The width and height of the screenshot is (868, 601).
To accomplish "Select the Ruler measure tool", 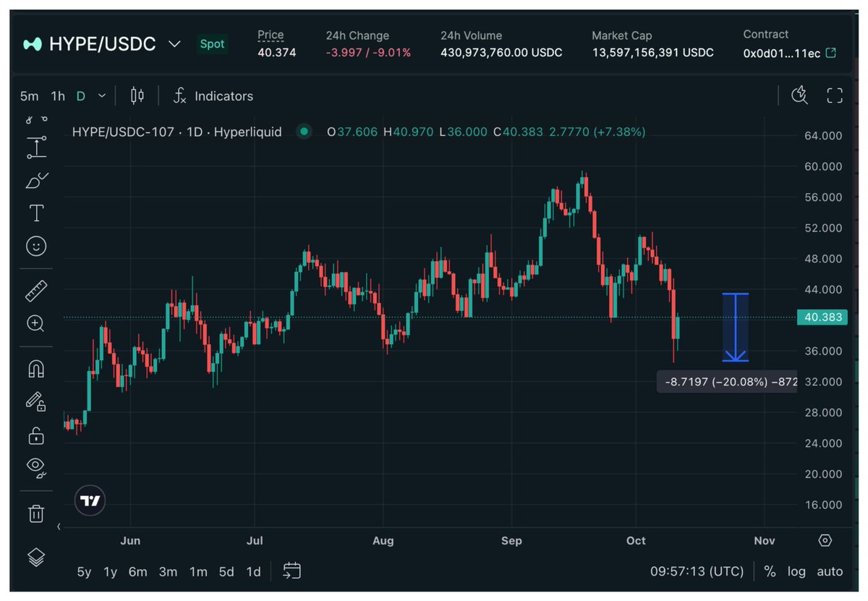I will 36,291.
